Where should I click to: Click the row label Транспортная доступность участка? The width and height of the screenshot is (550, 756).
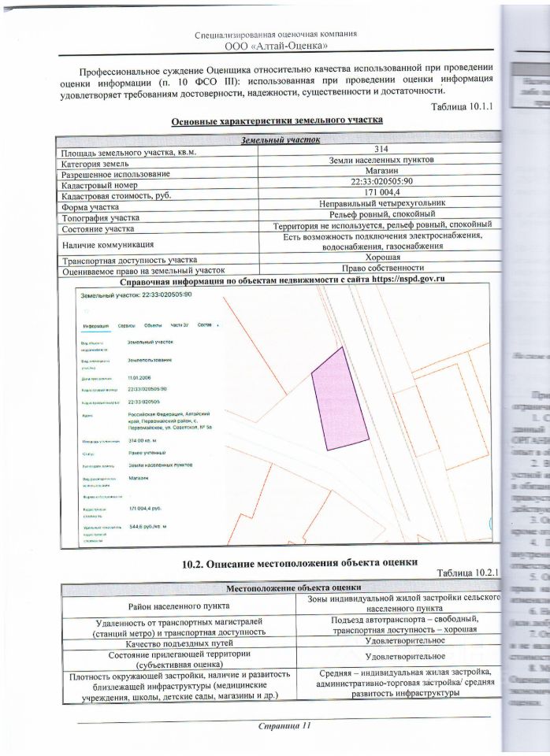pyautogui.click(x=129, y=261)
